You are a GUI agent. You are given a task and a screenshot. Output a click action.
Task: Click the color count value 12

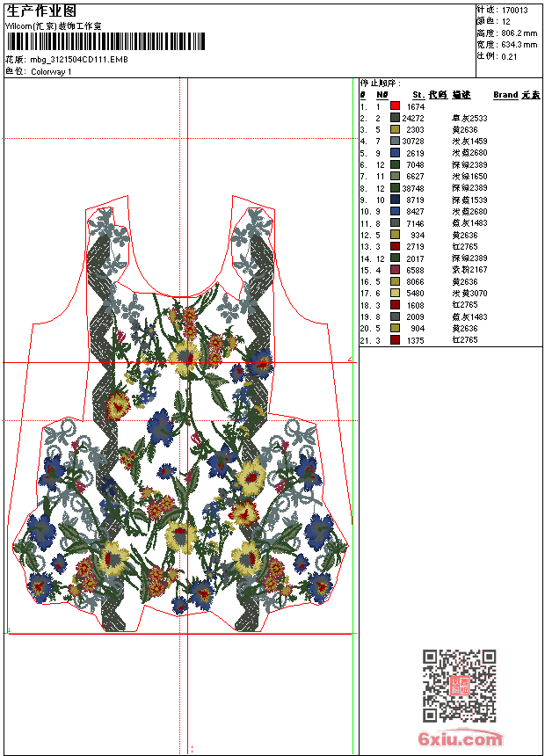[506, 22]
